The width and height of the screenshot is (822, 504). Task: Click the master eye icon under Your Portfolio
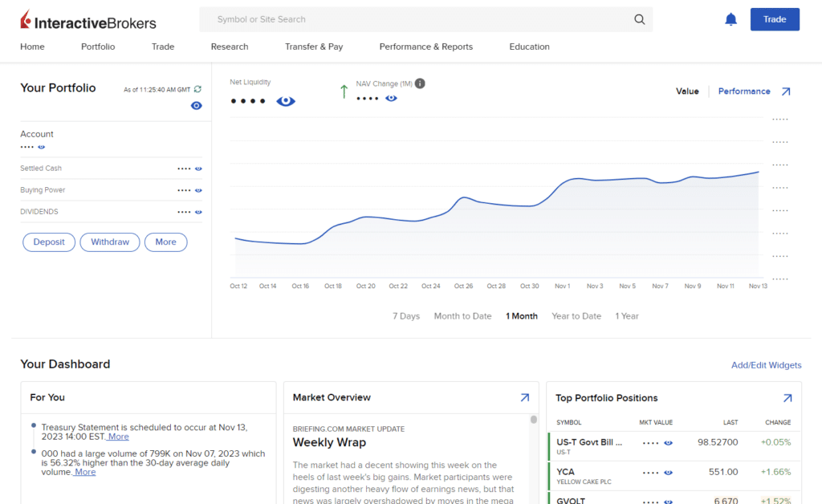tap(196, 105)
